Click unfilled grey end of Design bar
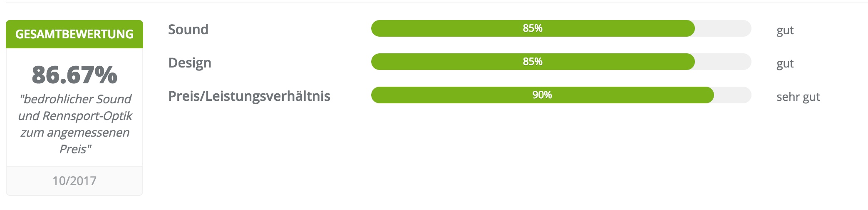This screenshot has height=210, width=868. click(723, 62)
